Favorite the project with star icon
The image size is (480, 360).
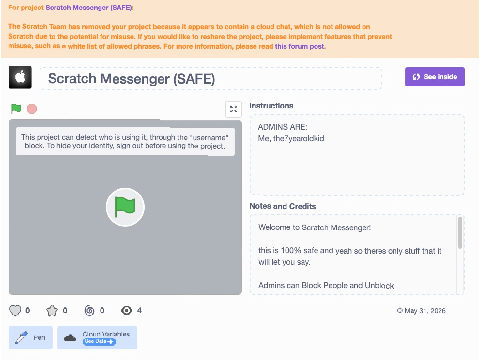pos(52,310)
